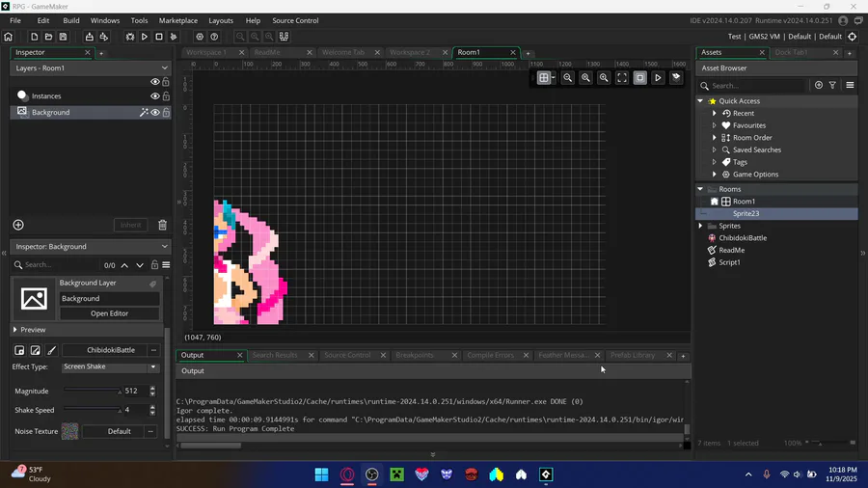This screenshot has width=868, height=488.
Task: Open the Marketplace menu
Action: (x=178, y=20)
